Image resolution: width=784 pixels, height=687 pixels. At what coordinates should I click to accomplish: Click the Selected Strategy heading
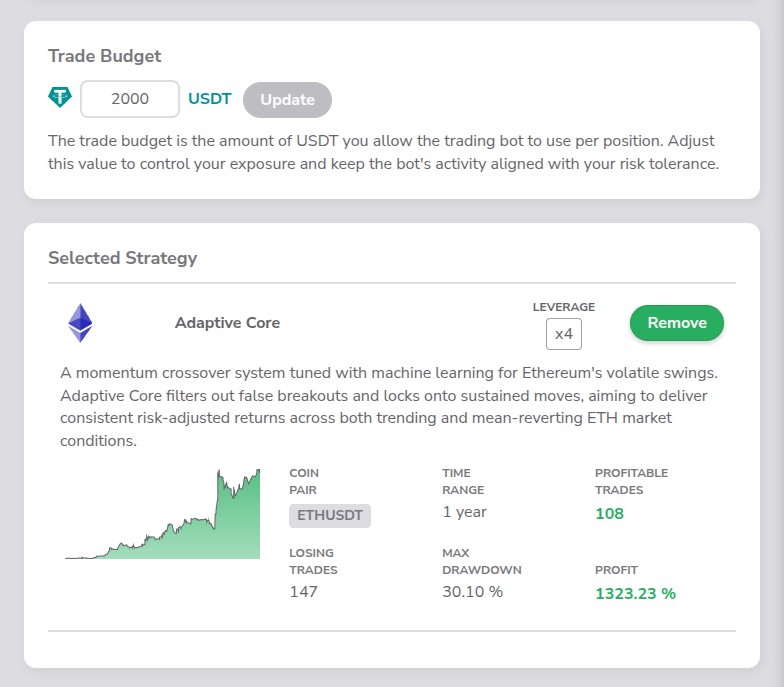click(x=122, y=258)
